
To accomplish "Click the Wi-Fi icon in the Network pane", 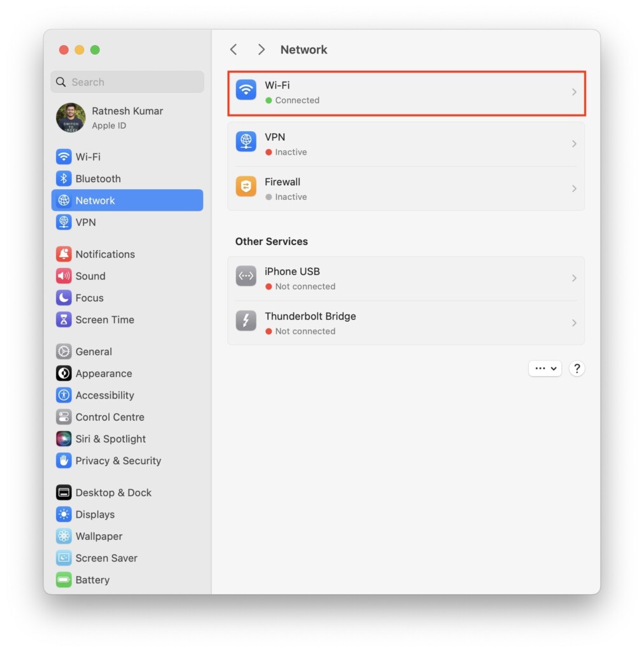I will (x=246, y=90).
